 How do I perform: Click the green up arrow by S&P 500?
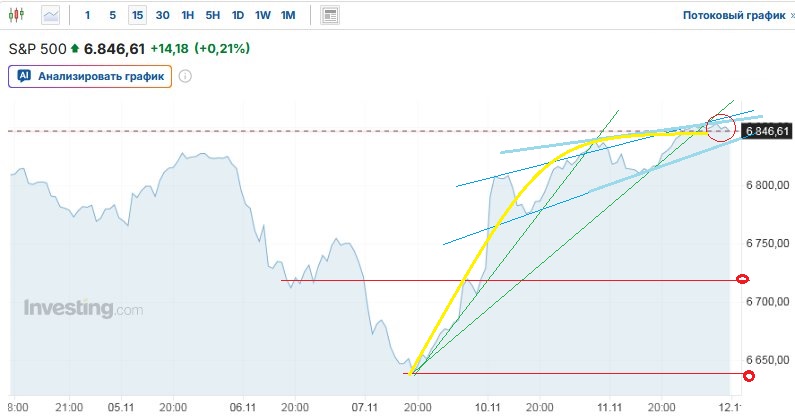75,48
